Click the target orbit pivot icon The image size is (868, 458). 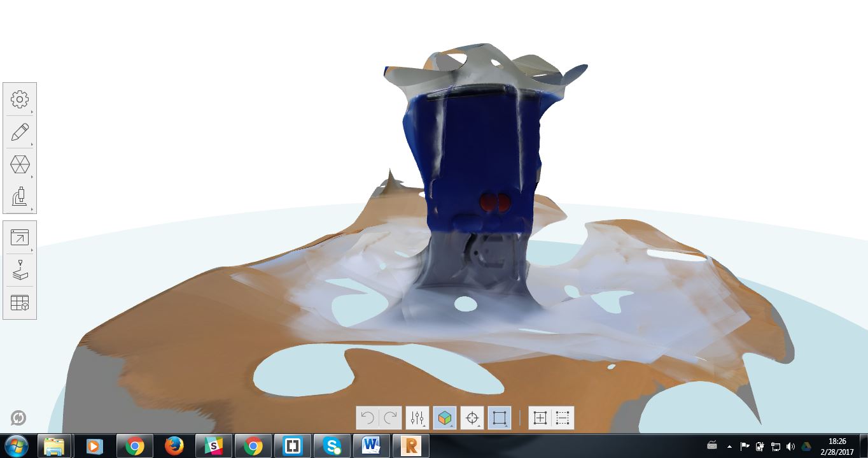click(472, 418)
